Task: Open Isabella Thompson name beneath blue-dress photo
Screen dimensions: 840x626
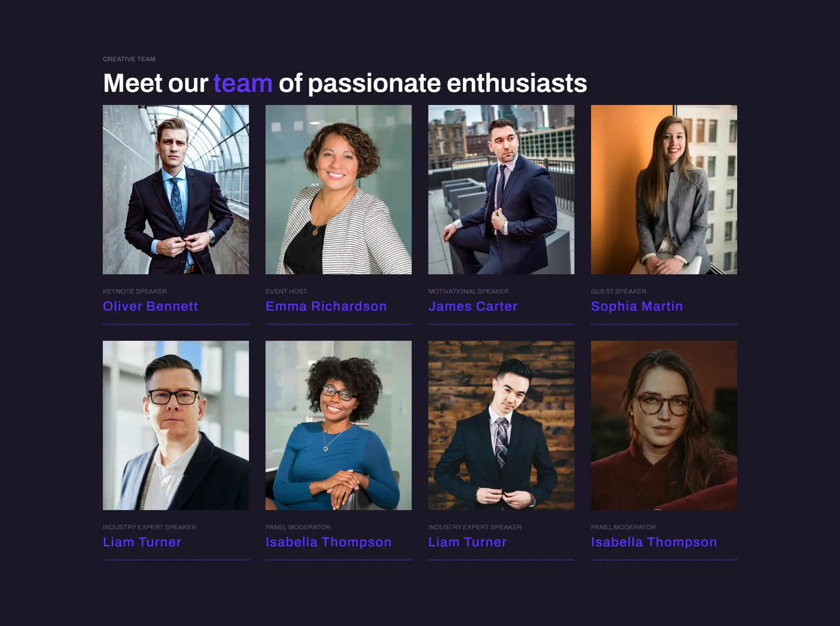Action: coord(328,542)
